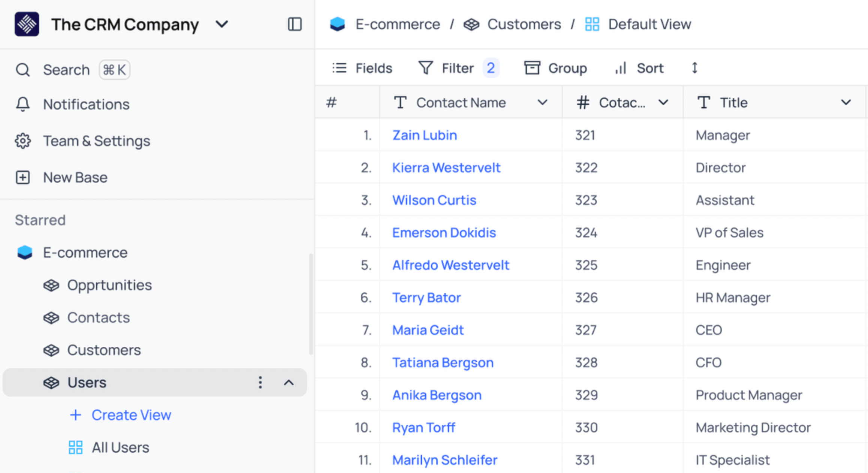Open Notifications bell
This screenshot has width=868, height=473.
[22, 104]
